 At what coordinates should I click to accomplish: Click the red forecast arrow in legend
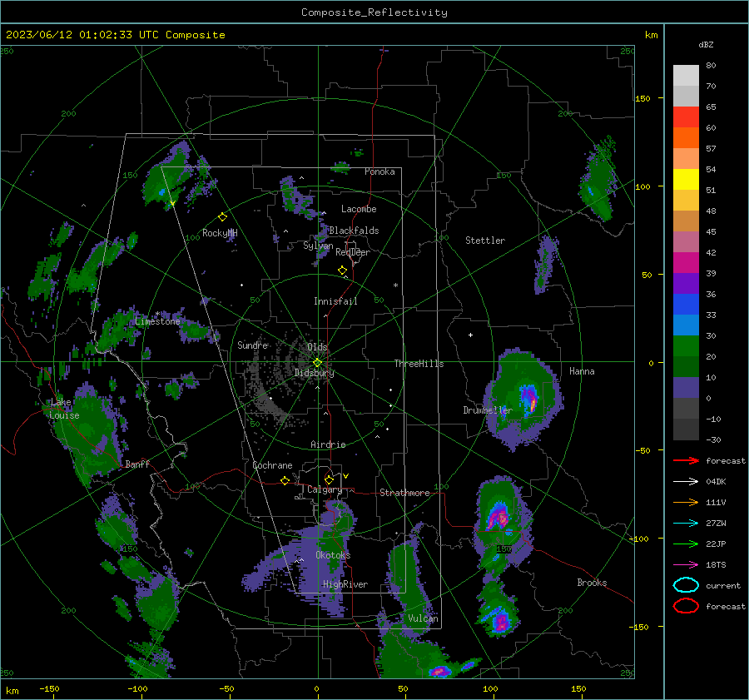(x=686, y=460)
